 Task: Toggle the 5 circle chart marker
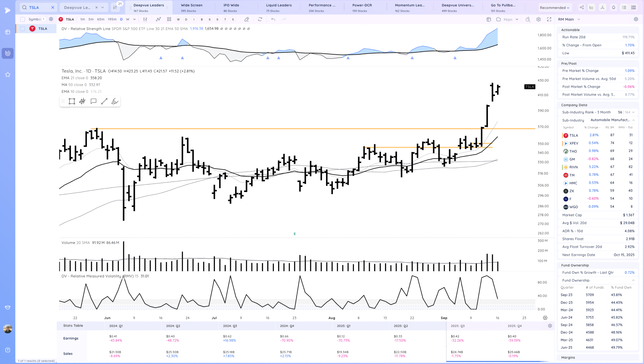(233, 19)
